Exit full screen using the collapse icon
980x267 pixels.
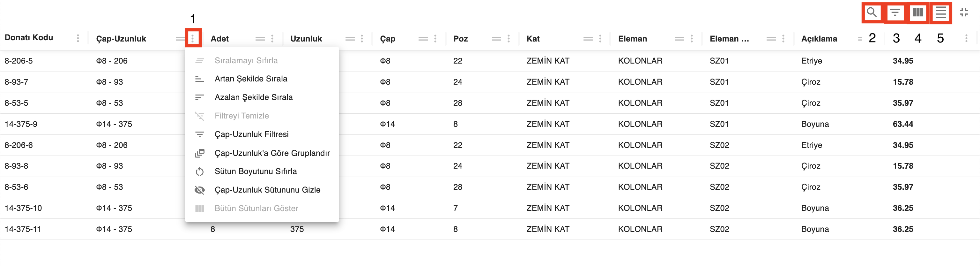(964, 12)
